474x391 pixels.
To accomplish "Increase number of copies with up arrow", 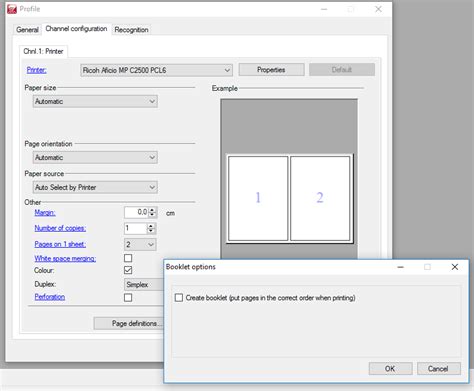I will 151,226.
